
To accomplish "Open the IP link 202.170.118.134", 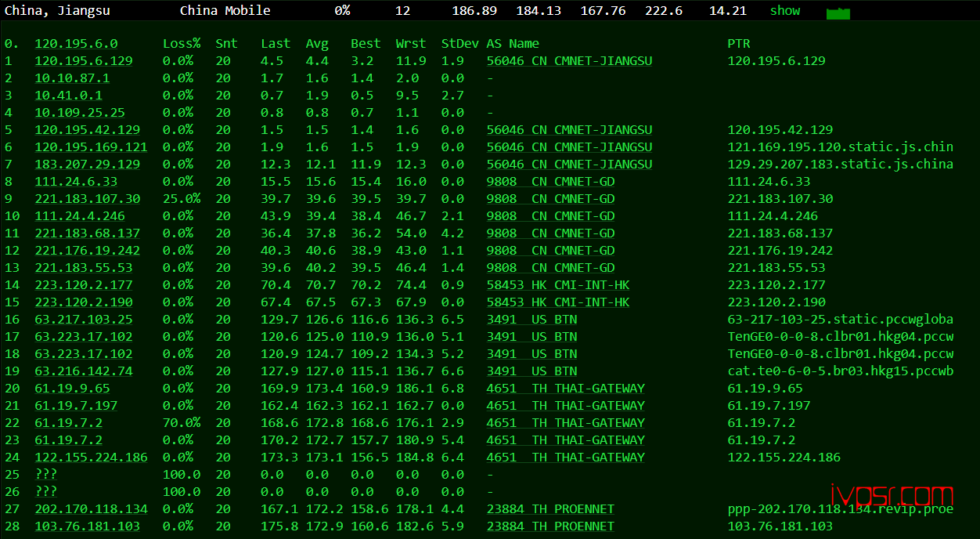I will pos(91,509).
